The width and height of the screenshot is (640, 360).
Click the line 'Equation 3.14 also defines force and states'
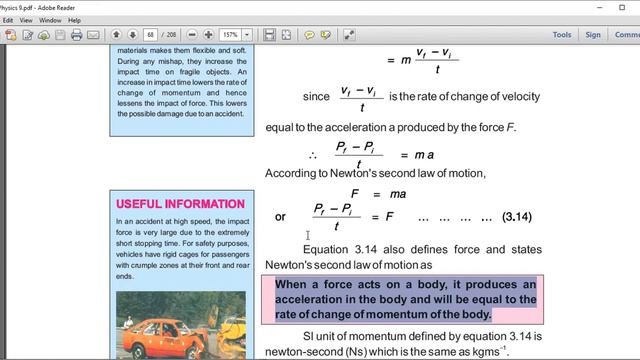pyautogui.click(x=422, y=249)
